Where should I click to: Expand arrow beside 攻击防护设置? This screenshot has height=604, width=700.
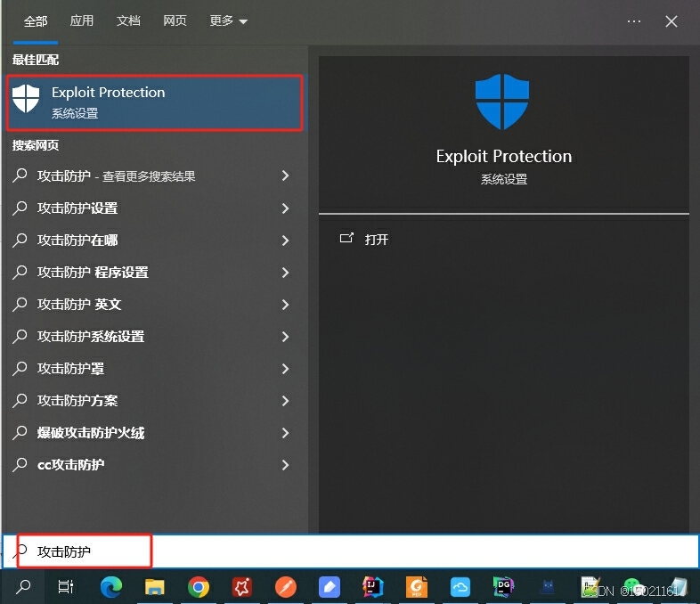286,208
